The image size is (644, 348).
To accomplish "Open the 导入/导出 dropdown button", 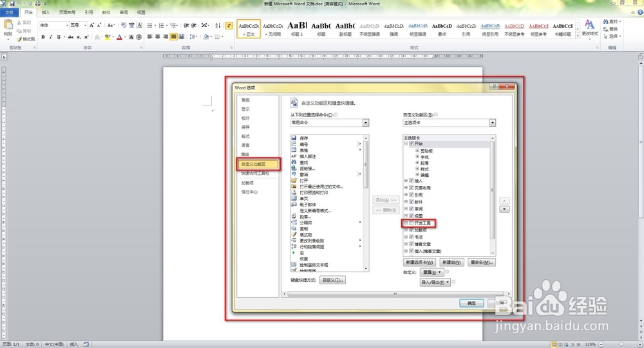I will tap(435, 282).
